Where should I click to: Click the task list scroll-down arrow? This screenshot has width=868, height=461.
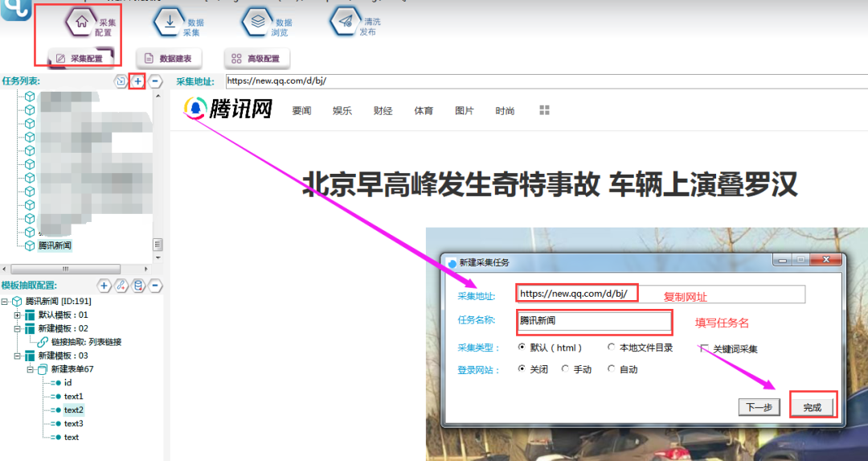coord(158,257)
